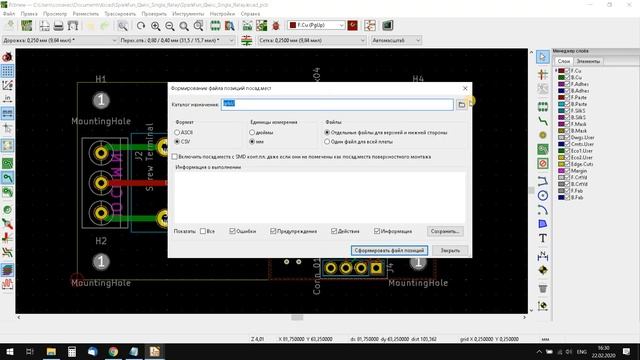Choose one file for whole board radio option

coord(327,142)
